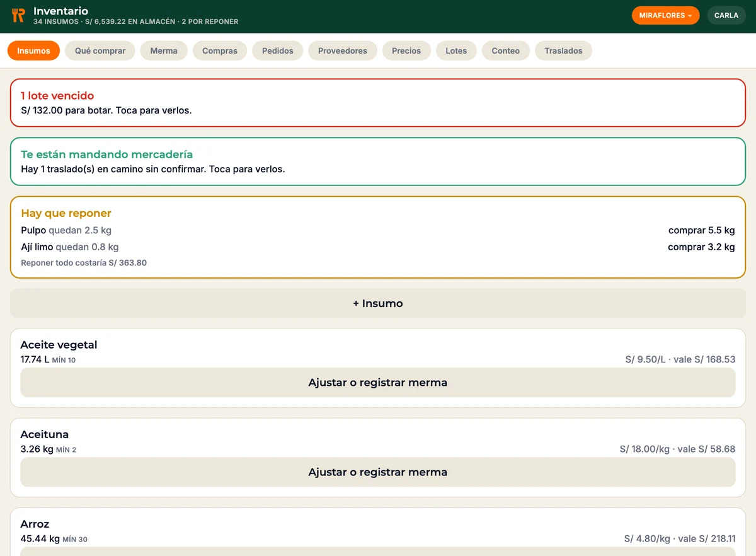Tap the Te están mandando mercadería notice
This screenshot has height=556, width=756.
[x=378, y=161]
